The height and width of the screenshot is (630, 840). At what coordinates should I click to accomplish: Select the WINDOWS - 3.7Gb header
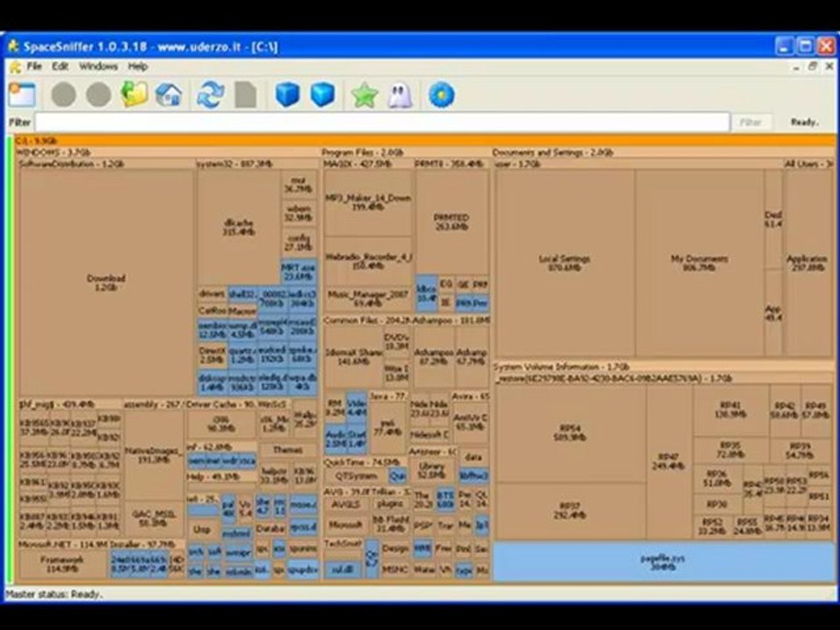click(x=168, y=152)
